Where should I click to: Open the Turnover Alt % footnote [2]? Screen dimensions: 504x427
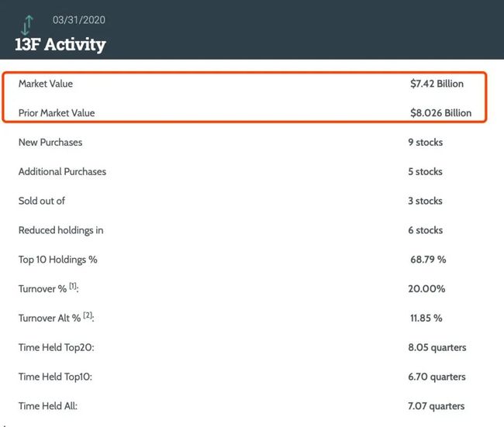(88, 315)
